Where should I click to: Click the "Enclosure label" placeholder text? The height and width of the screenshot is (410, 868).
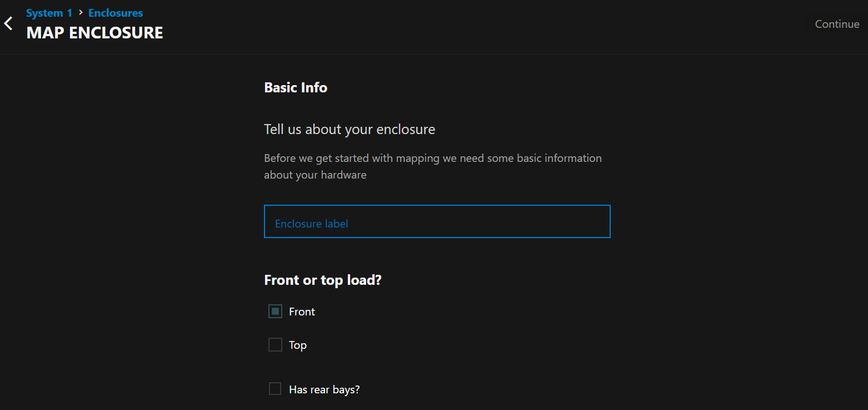[x=312, y=224]
